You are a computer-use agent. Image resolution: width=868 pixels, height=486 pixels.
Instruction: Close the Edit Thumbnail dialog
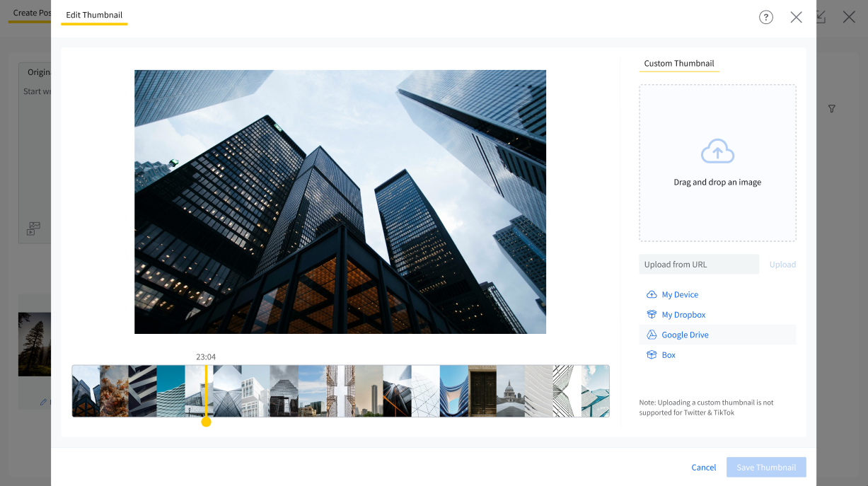(796, 18)
